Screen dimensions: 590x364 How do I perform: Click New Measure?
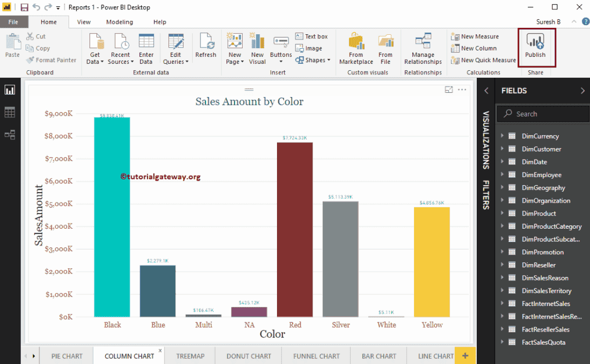(x=475, y=37)
